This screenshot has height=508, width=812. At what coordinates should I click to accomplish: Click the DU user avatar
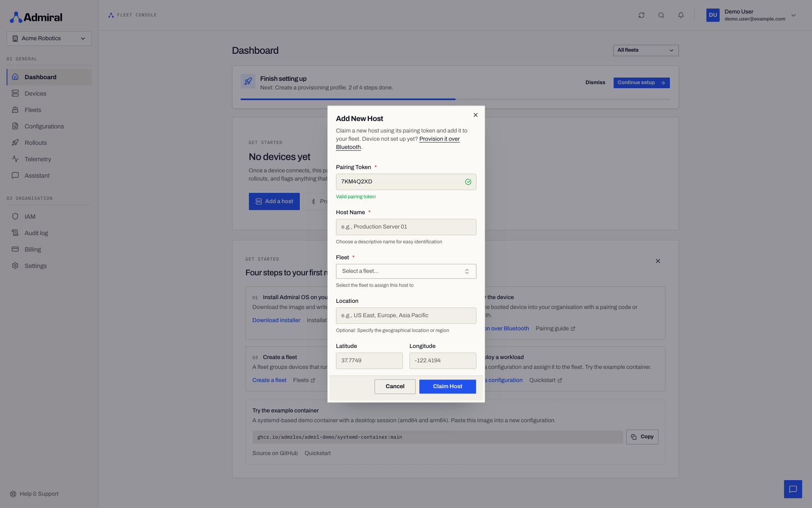coord(713,15)
